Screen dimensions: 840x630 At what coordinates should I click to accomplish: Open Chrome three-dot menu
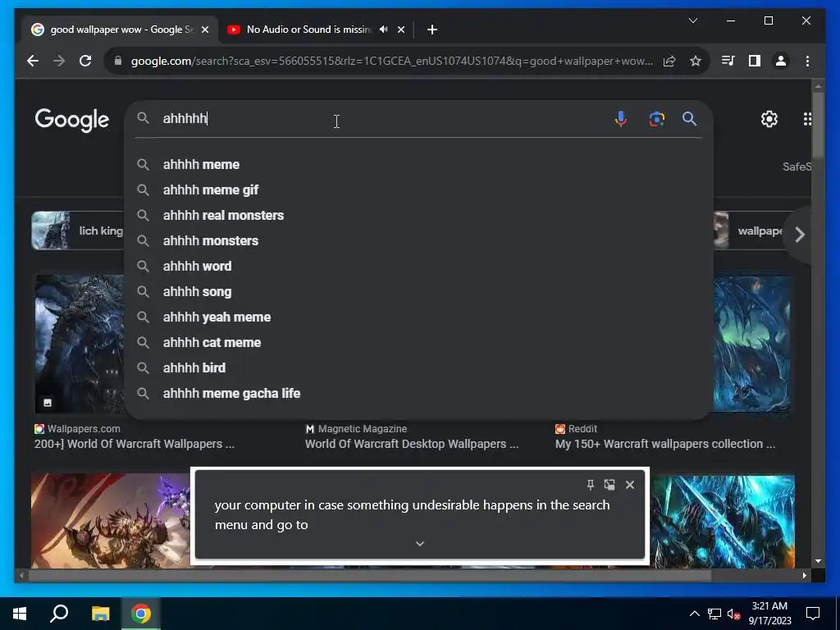click(807, 61)
